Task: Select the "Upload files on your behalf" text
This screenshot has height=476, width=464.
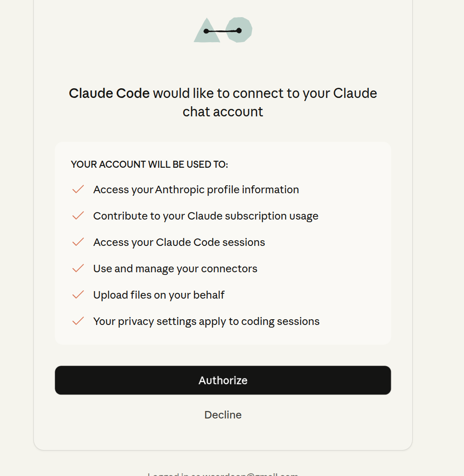Action: [x=159, y=295]
